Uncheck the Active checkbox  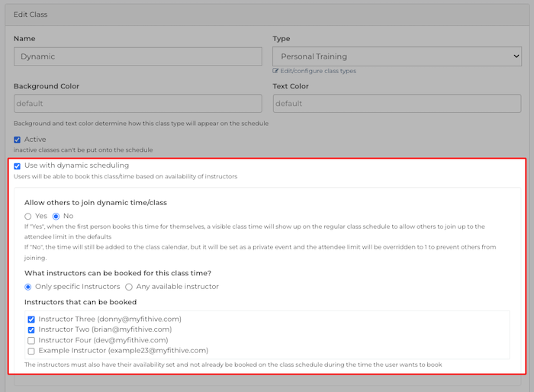point(18,140)
